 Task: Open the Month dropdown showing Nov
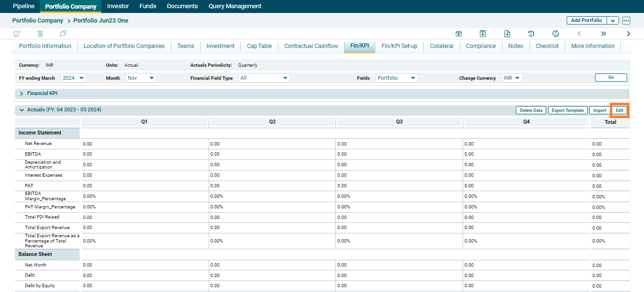click(x=142, y=78)
